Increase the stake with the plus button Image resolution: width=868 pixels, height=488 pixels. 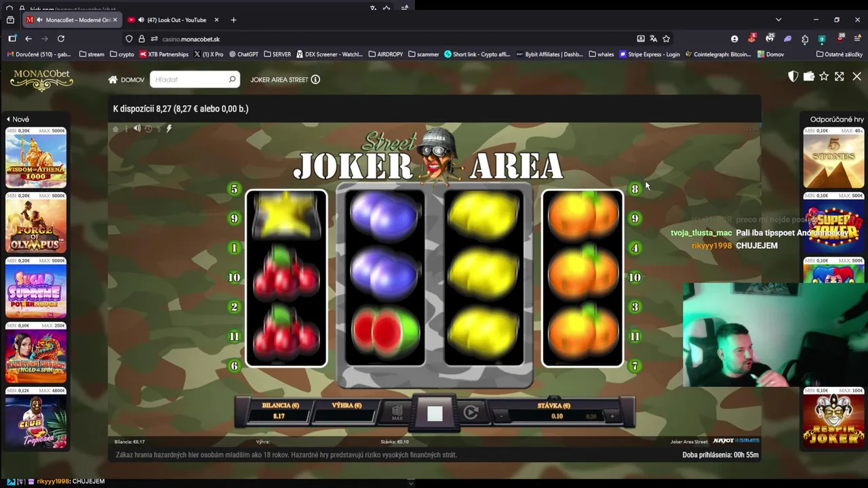click(x=612, y=416)
